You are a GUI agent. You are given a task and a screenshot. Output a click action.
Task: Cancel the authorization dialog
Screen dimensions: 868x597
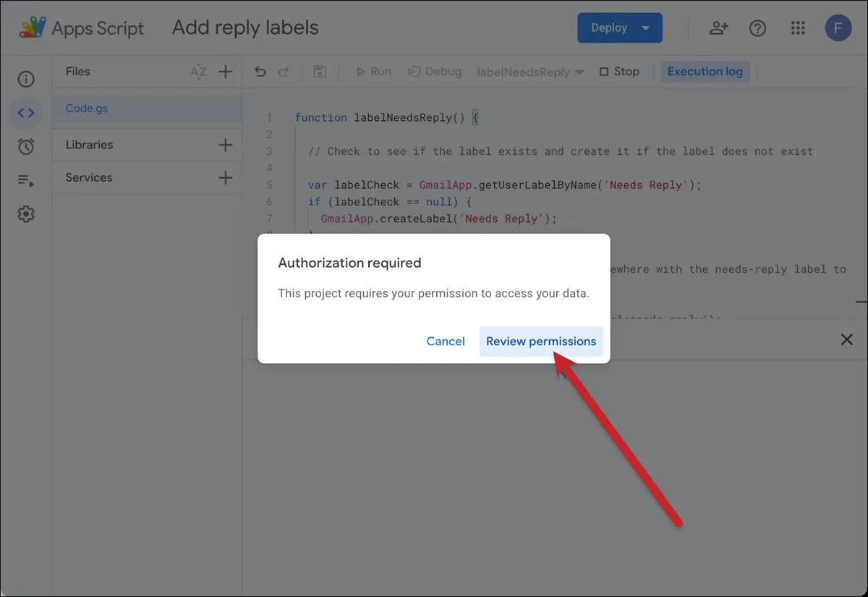click(x=446, y=342)
